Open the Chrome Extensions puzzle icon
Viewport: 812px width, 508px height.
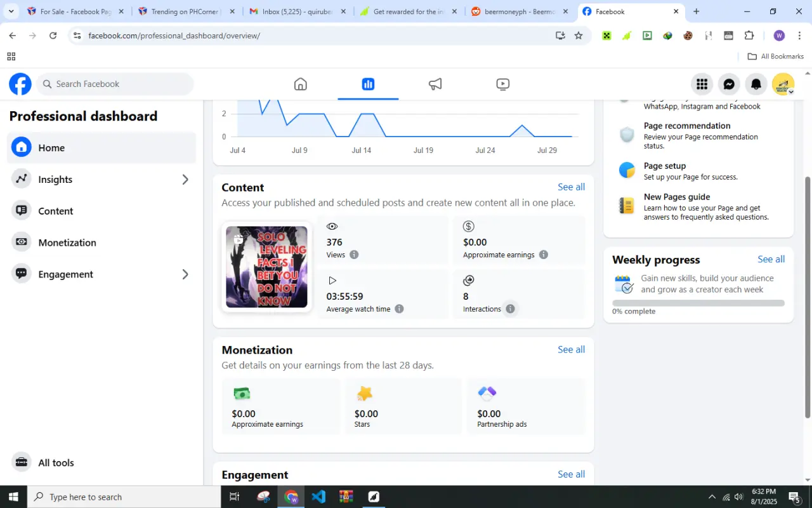(x=749, y=36)
